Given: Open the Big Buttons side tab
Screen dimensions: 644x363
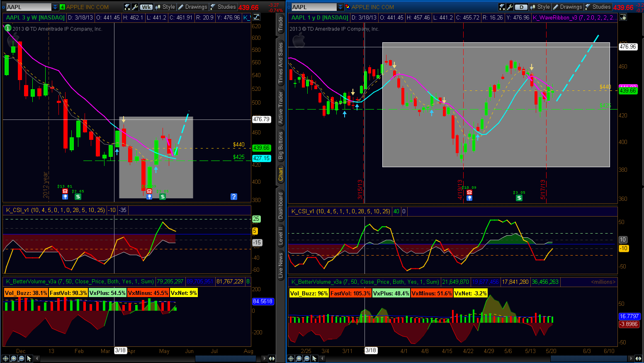Looking at the screenshot, I should tap(281, 145).
